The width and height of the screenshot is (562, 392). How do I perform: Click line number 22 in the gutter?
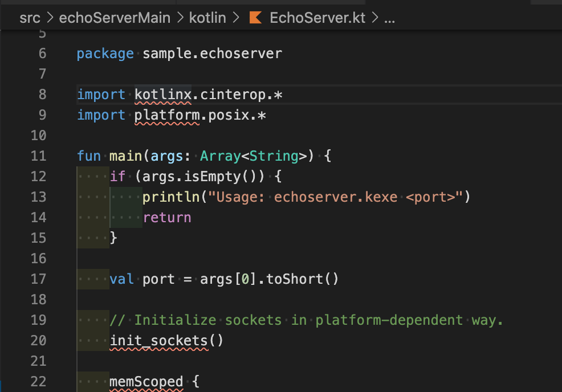click(38, 382)
